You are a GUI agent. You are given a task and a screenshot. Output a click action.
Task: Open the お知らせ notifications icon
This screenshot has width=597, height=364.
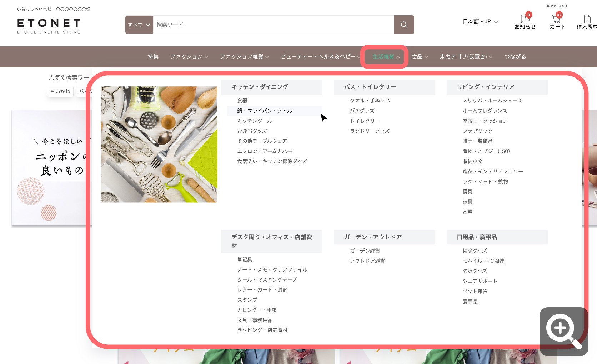tap(525, 21)
